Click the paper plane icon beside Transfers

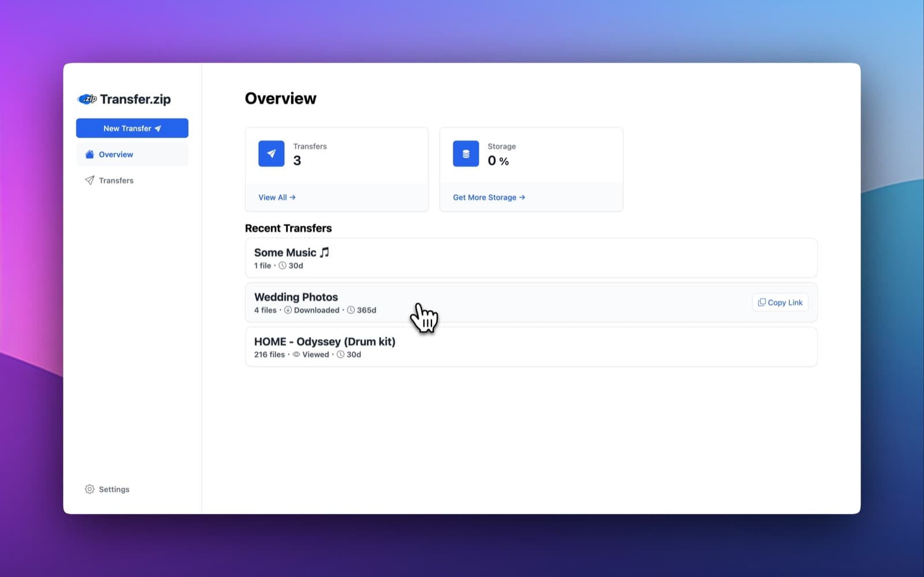[90, 180]
